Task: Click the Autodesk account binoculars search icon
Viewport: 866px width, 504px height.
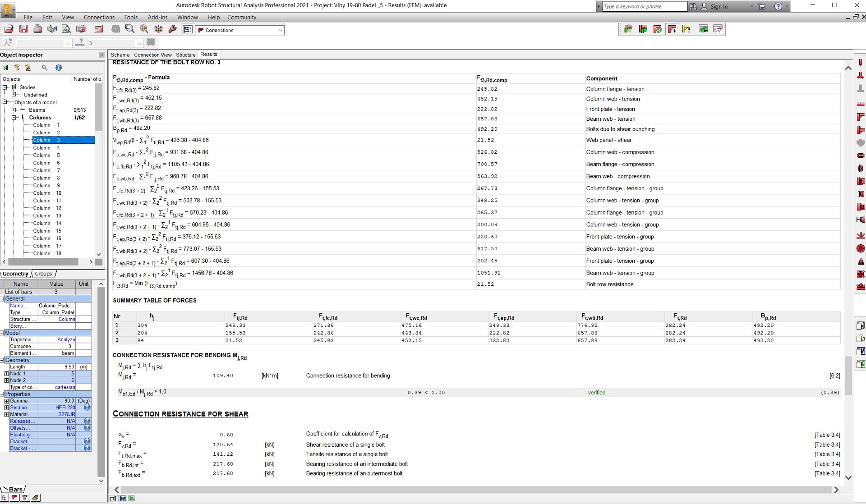Action: 693,6
